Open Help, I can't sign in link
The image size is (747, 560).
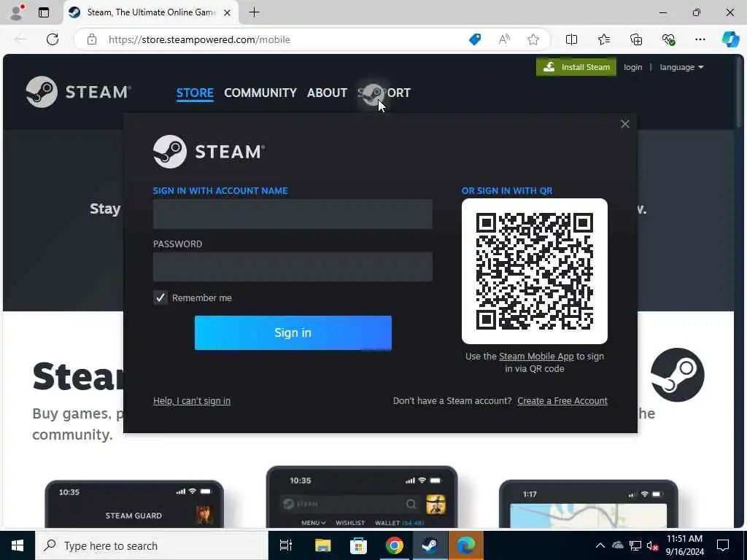click(x=192, y=401)
